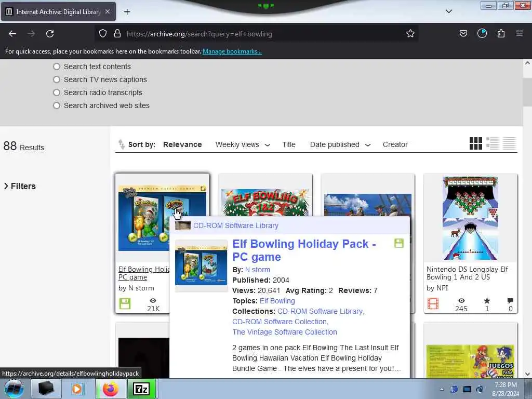
Task: Open the black box taskbar icon
Action: pos(46,389)
